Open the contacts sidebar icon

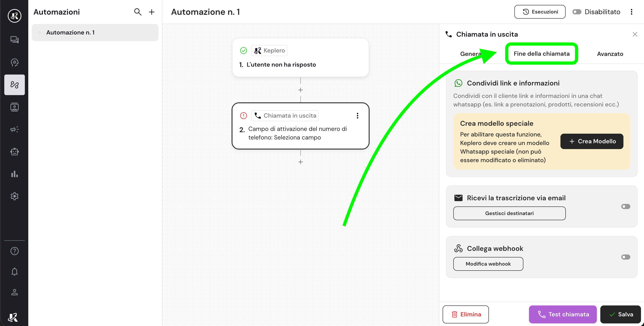coord(15,107)
